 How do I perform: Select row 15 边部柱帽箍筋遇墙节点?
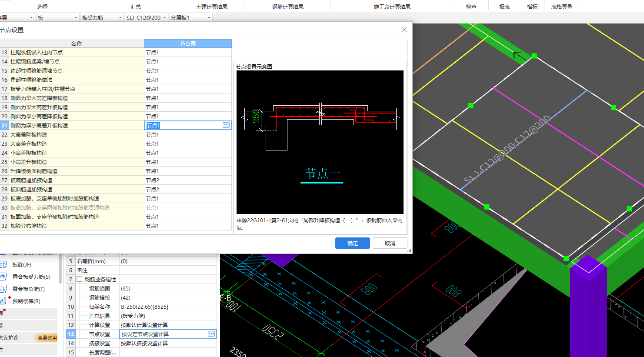tap(77, 70)
